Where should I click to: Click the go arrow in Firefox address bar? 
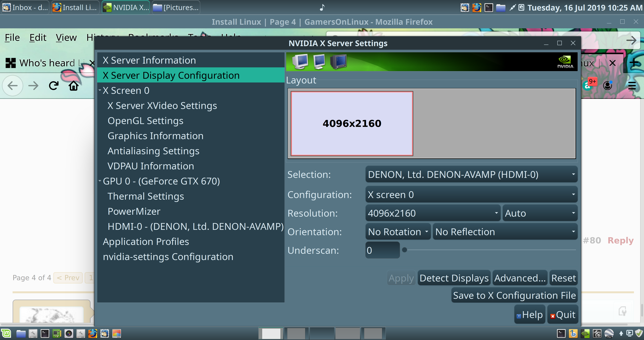coord(631,40)
